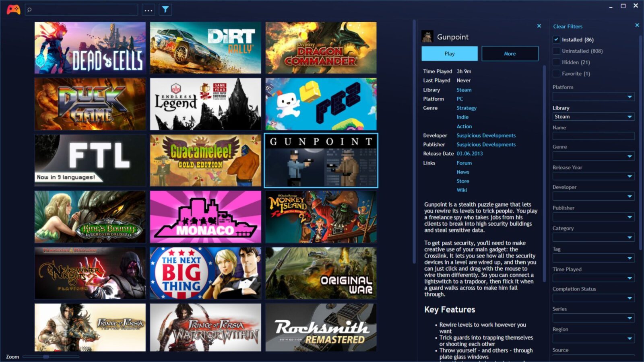Select the FTL game thumbnail

(x=91, y=160)
